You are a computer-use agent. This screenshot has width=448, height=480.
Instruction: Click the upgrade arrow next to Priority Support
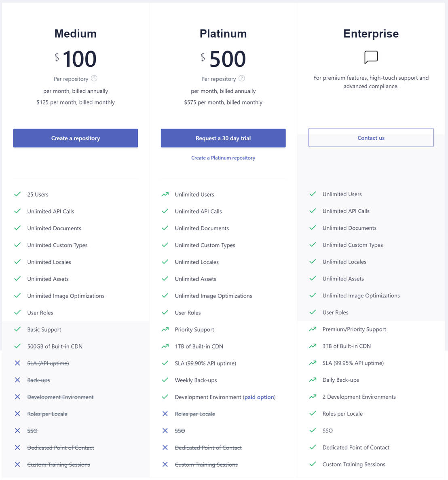click(x=165, y=329)
